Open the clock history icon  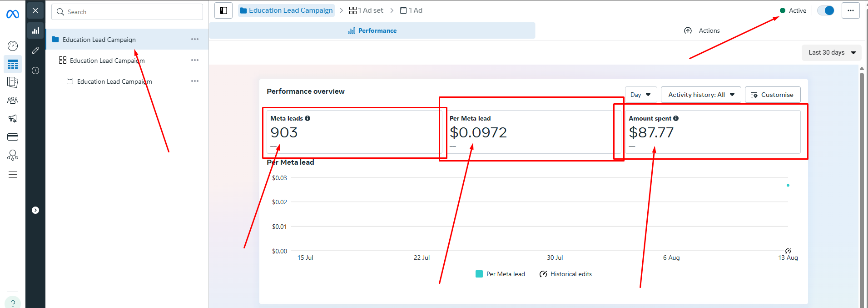tap(35, 71)
